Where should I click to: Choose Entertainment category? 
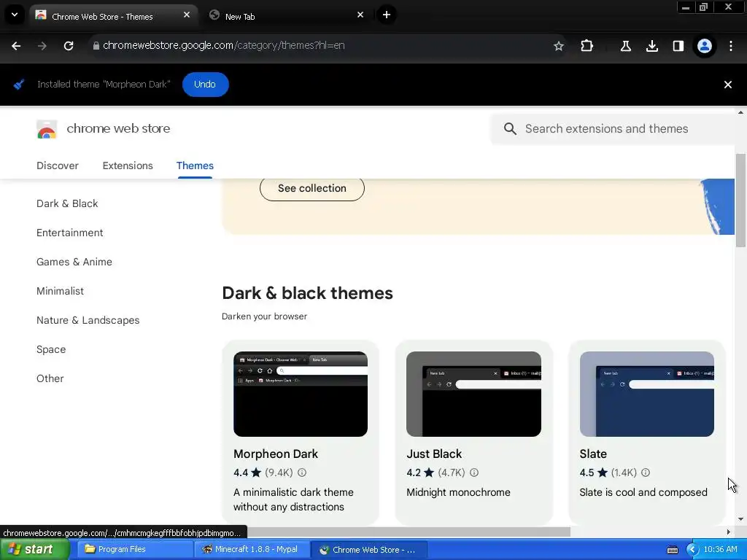pyautogui.click(x=69, y=233)
